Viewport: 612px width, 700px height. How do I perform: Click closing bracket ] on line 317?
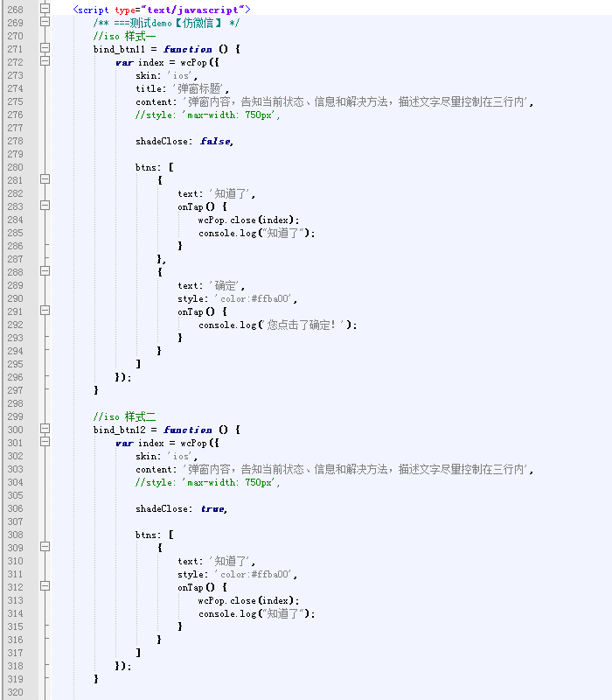[x=138, y=653]
